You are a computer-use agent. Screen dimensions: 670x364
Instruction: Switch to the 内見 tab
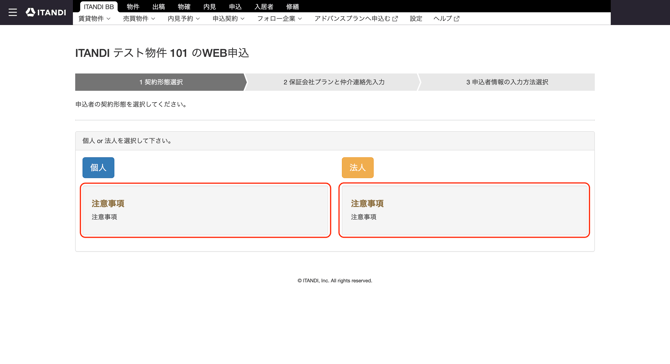[209, 7]
